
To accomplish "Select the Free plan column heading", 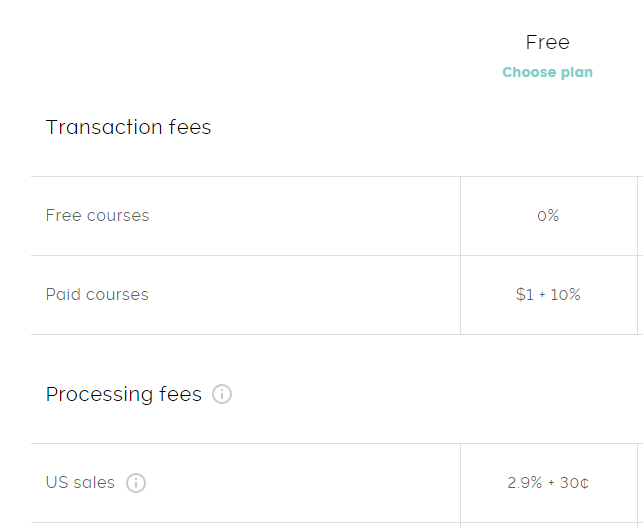I will 547,42.
